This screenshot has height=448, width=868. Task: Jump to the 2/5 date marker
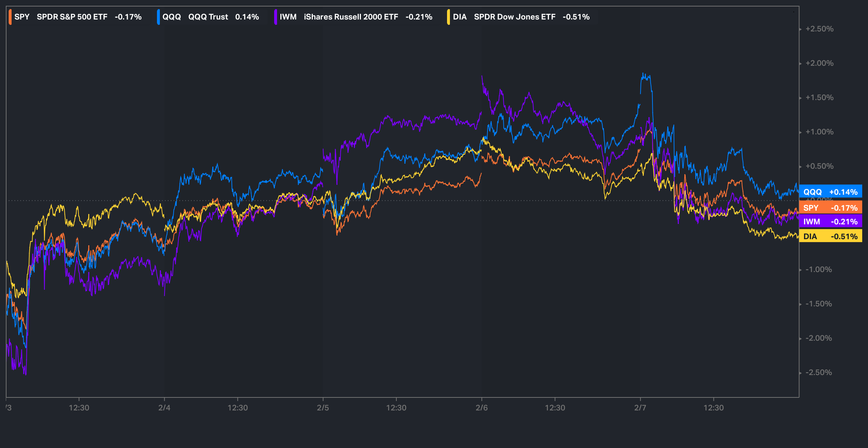(x=323, y=408)
